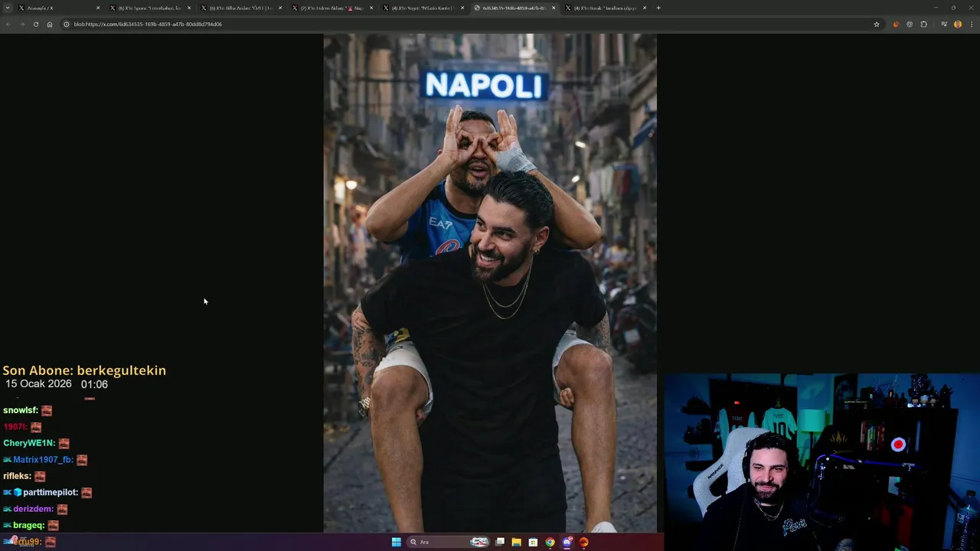980x551 pixels.
Task: Close the last X tab
Action: coord(645,8)
